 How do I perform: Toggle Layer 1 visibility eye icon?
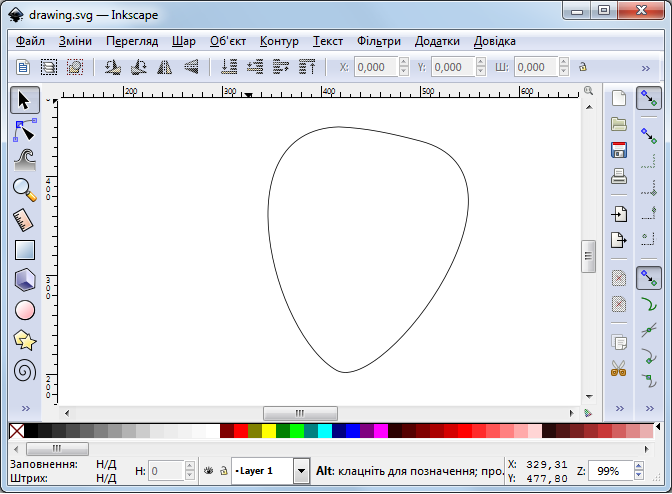point(208,470)
